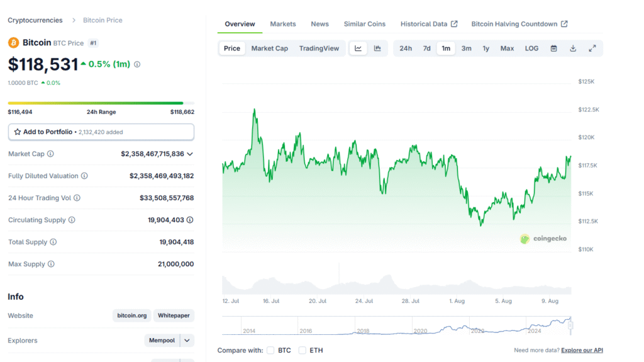Select 1m time range

[446, 48]
